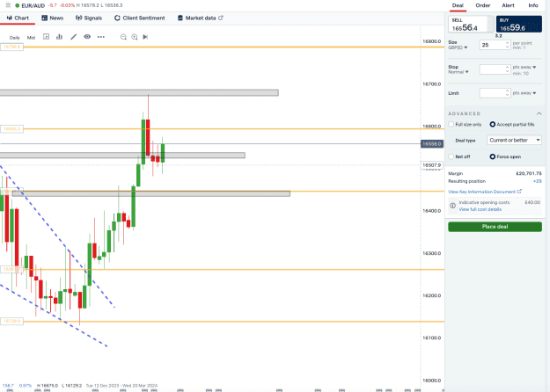Click the Limit distance input field
The image size is (550, 392).
(495, 93)
